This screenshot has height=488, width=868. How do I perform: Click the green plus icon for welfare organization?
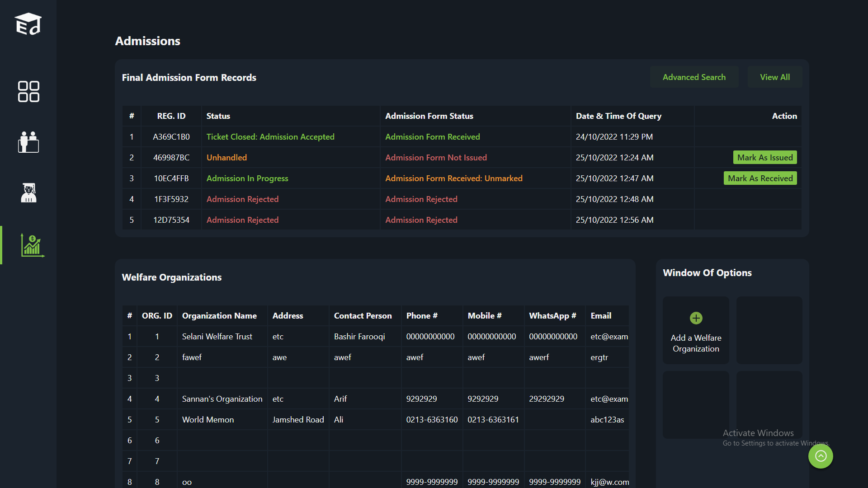click(x=696, y=318)
